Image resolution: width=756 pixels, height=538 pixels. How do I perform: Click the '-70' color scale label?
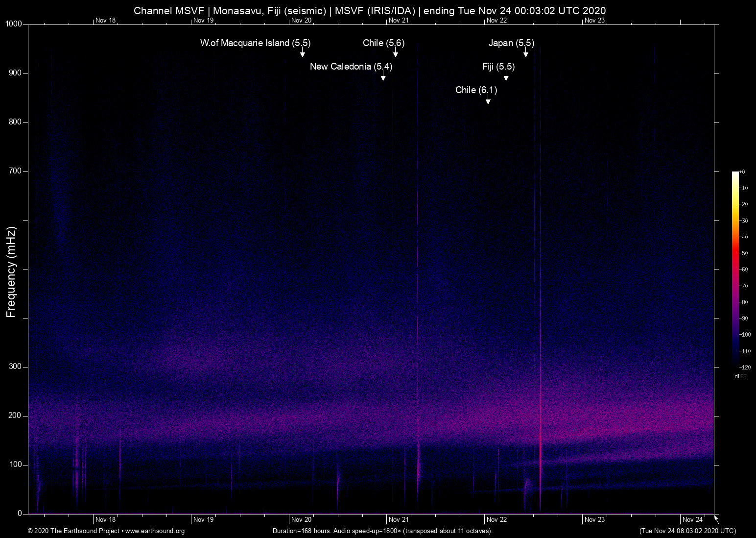(x=744, y=286)
